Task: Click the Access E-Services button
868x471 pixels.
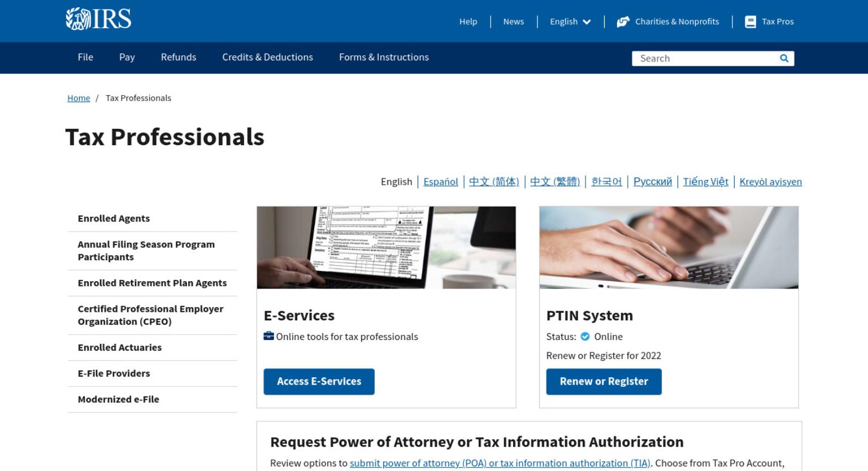Action: point(319,382)
